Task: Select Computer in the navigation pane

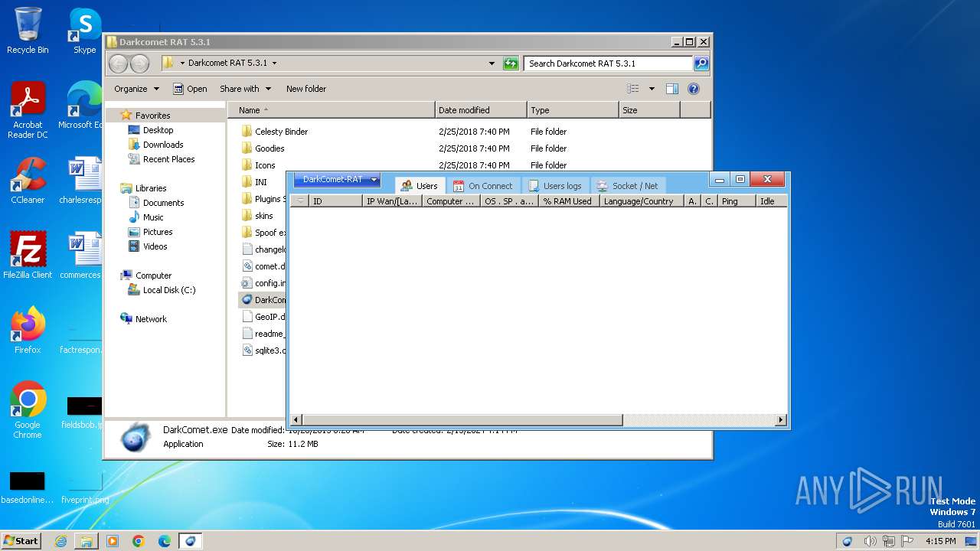Action: coord(146,275)
